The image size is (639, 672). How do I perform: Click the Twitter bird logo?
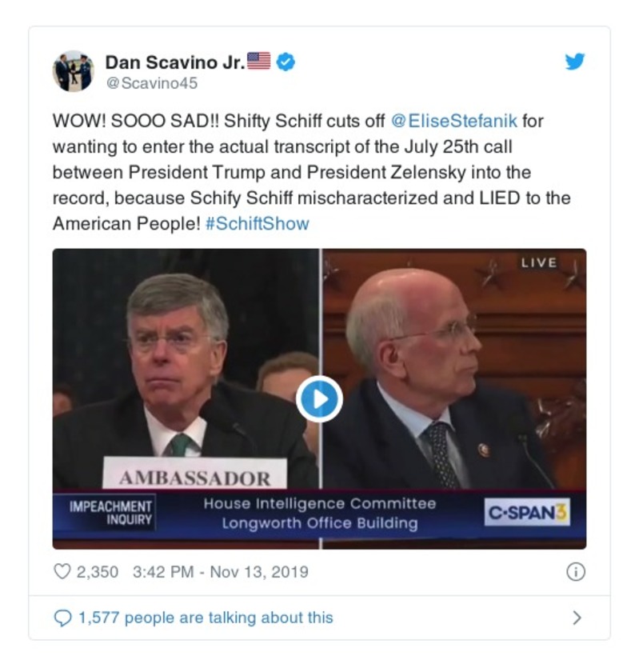[x=574, y=62]
